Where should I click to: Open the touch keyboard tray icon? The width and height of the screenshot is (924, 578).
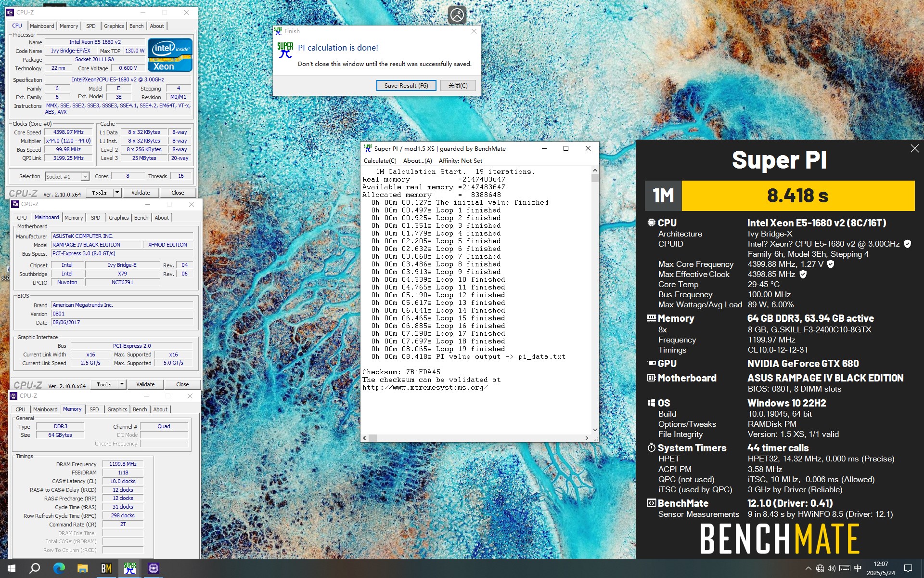(845, 568)
